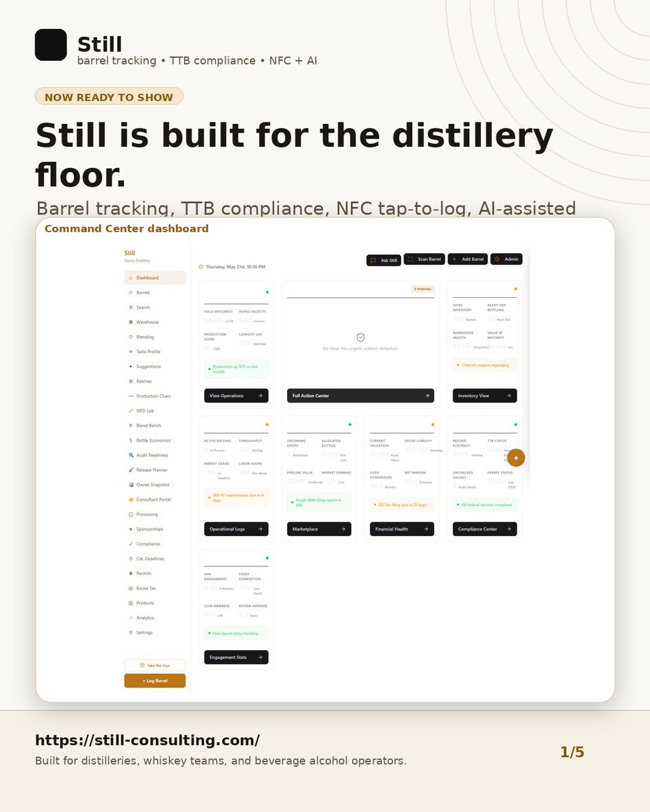650x812 pixels.
Task: Click the Marketplace button
Action: tap(319, 529)
